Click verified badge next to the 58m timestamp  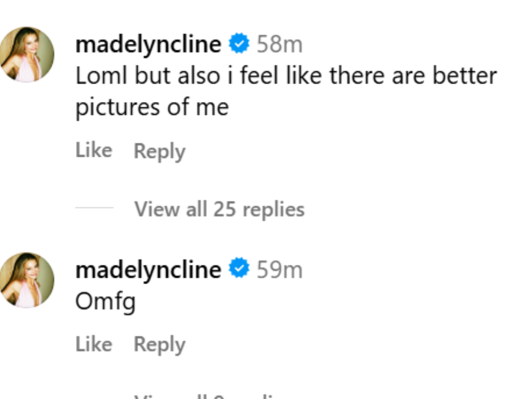[x=239, y=44]
